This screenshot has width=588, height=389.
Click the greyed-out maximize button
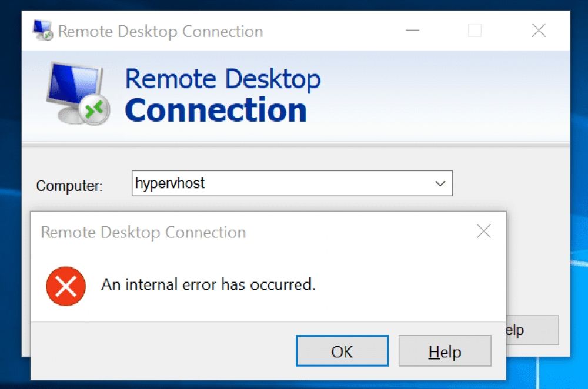click(475, 31)
